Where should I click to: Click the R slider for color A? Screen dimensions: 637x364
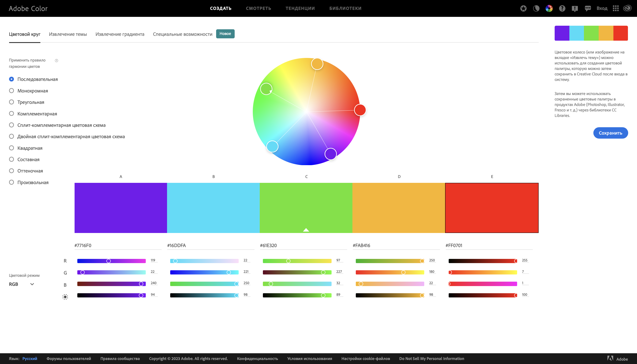(x=111, y=261)
